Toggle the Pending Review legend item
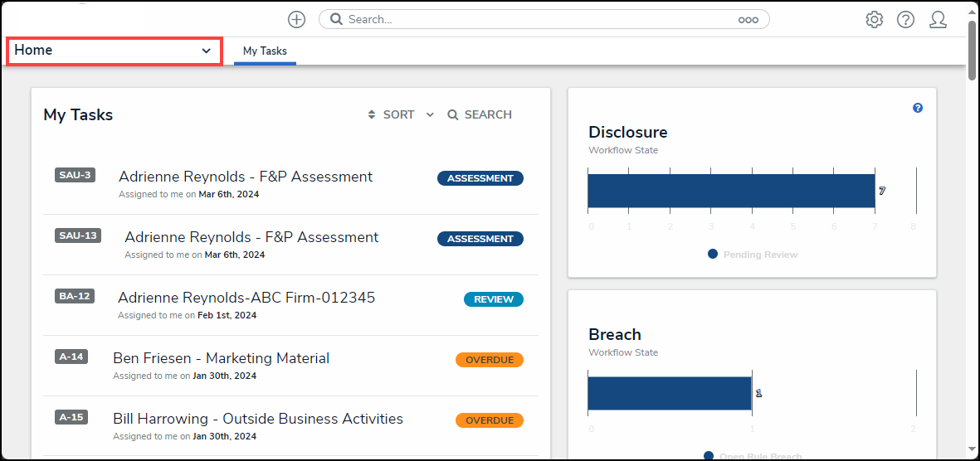 pyautogui.click(x=752, y=255)
